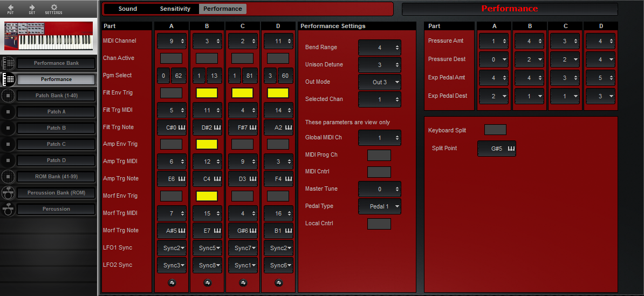Viewport: 644px width, 296px height.
Task: Open the Out Mode dropdown
Action: 380,82
